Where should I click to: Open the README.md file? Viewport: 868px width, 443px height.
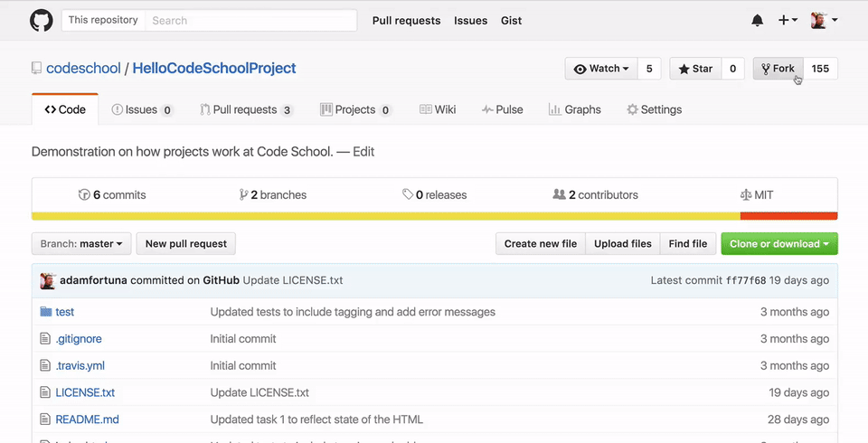coord(88,419)
